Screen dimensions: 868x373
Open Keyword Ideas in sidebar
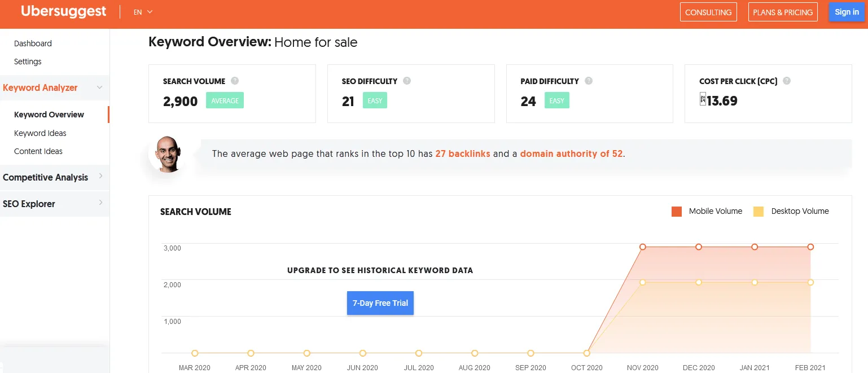(40, 133)
